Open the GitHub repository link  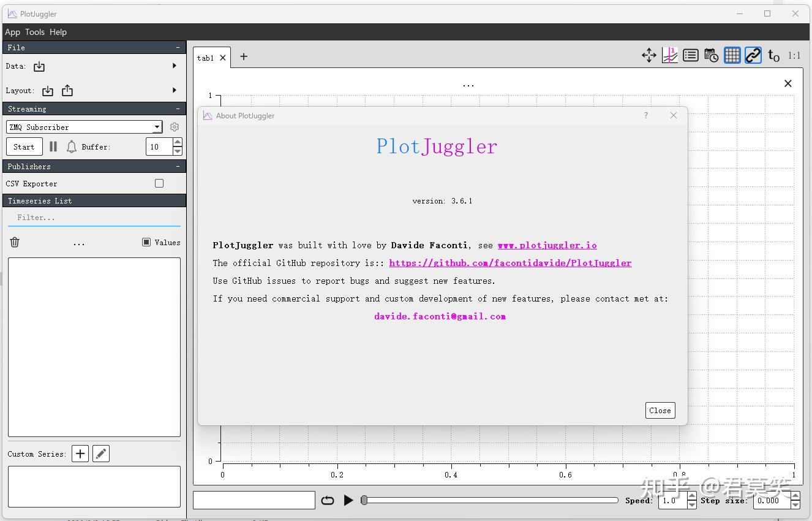pyautogui.click(x=510, y=262)
